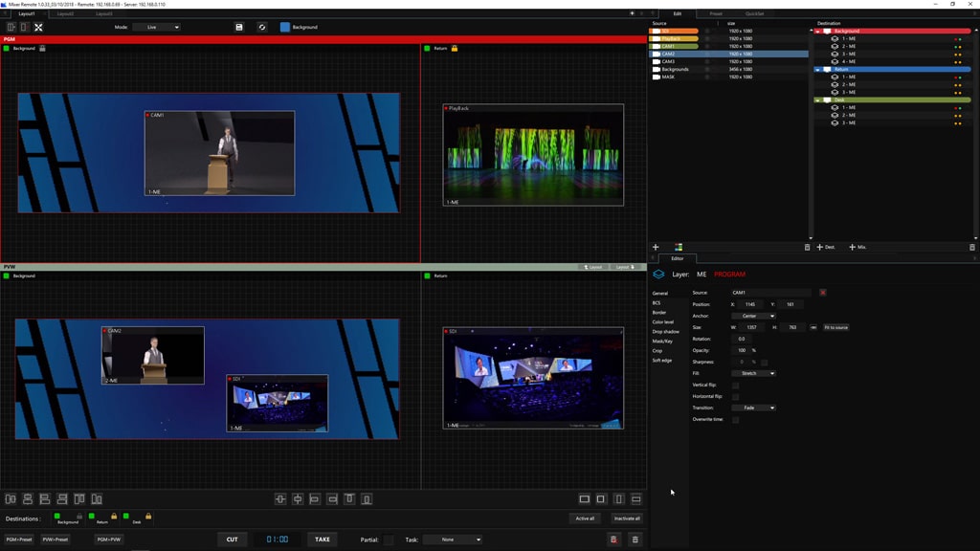The width and height of the screenshot is (980, 551).
Task: Switch to the Preset tab
Action: point(716,13)
